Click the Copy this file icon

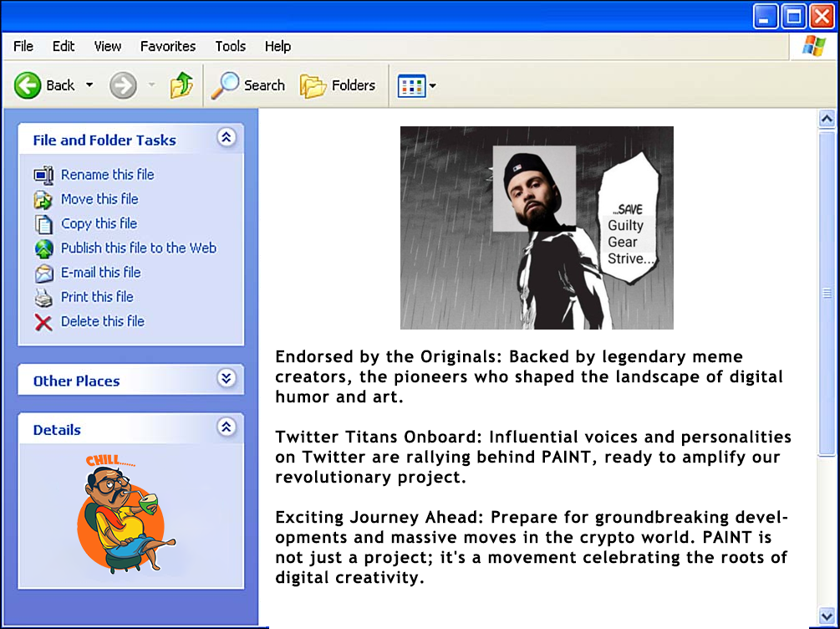coord(43,224)
